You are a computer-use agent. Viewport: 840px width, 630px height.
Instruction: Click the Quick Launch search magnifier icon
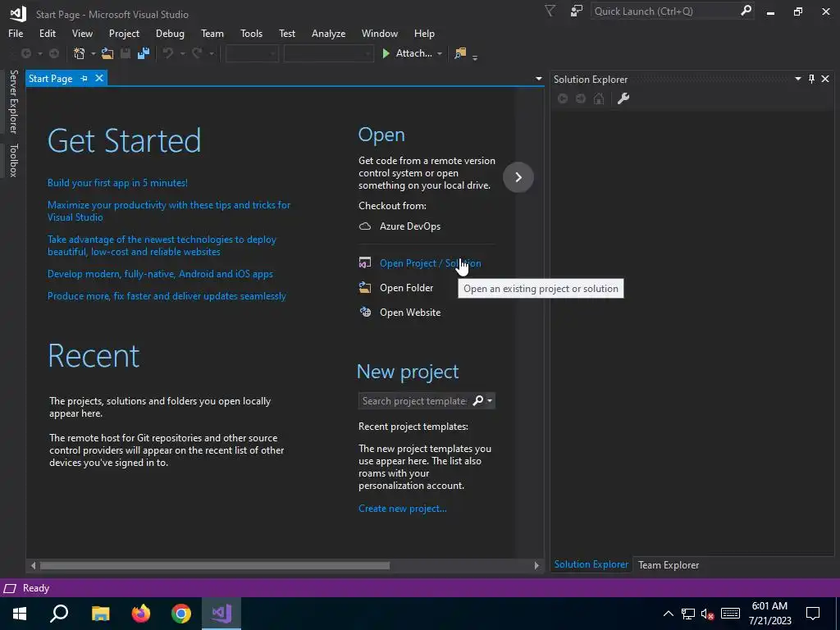tap(746, 11)
